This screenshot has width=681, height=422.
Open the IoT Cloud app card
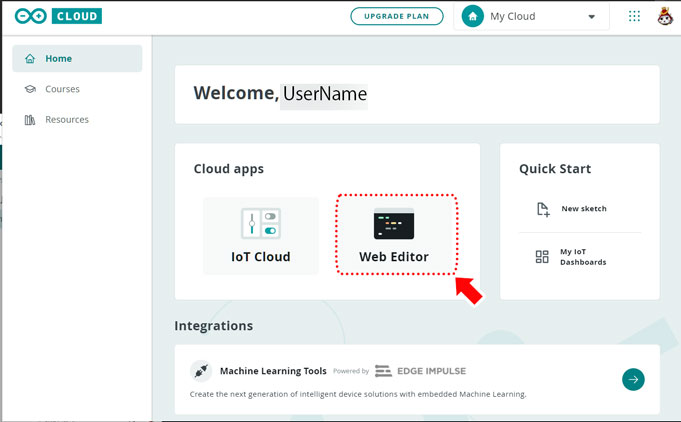point(261,236)
